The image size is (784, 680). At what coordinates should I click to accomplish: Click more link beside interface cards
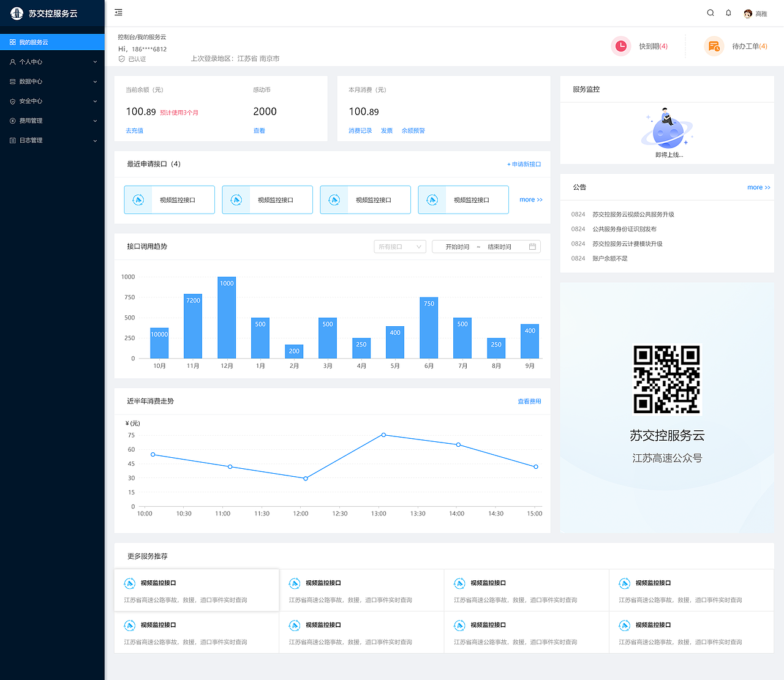(531, 200)
